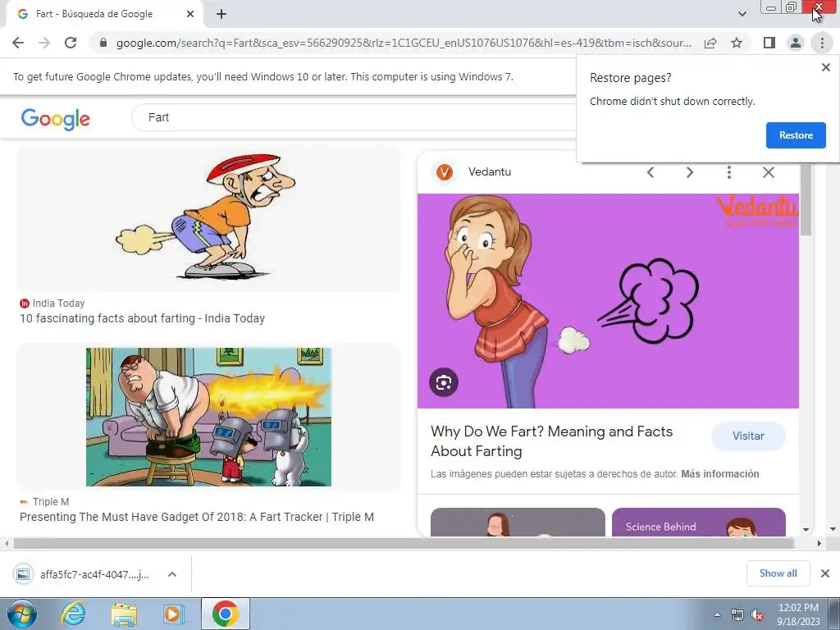The image size is (840, 630).
Task: Expand the download item options chevron
Action: pos(172,574)
